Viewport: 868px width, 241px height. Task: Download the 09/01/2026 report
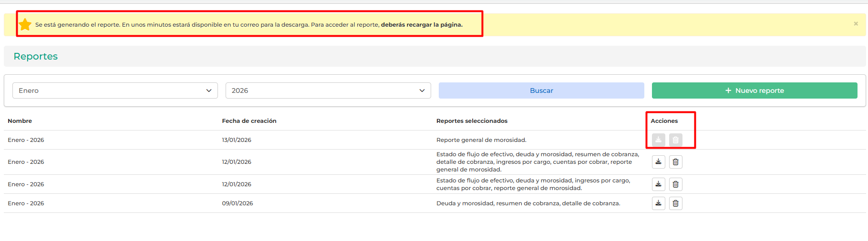click(658, 203)
